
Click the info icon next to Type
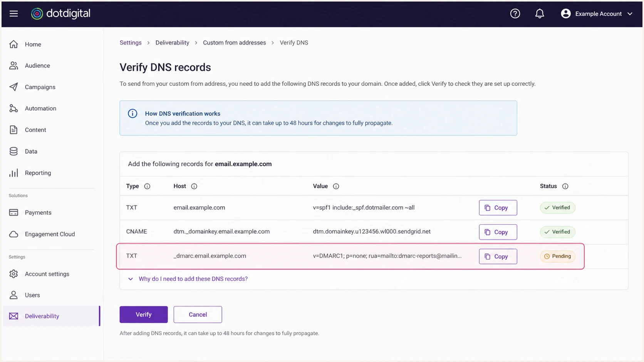147,186
